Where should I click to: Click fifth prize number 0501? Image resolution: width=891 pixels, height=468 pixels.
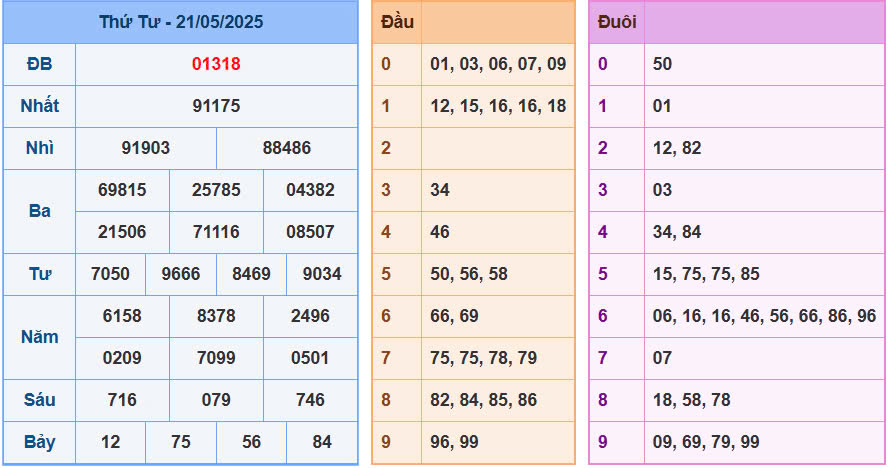(x=310, y=358)
